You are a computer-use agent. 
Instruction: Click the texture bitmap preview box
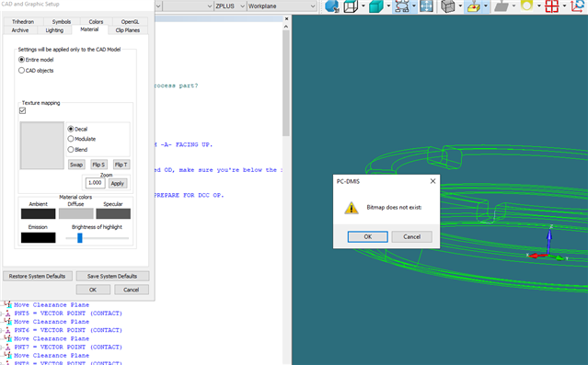pyautogui.click(x=42, y=145)
